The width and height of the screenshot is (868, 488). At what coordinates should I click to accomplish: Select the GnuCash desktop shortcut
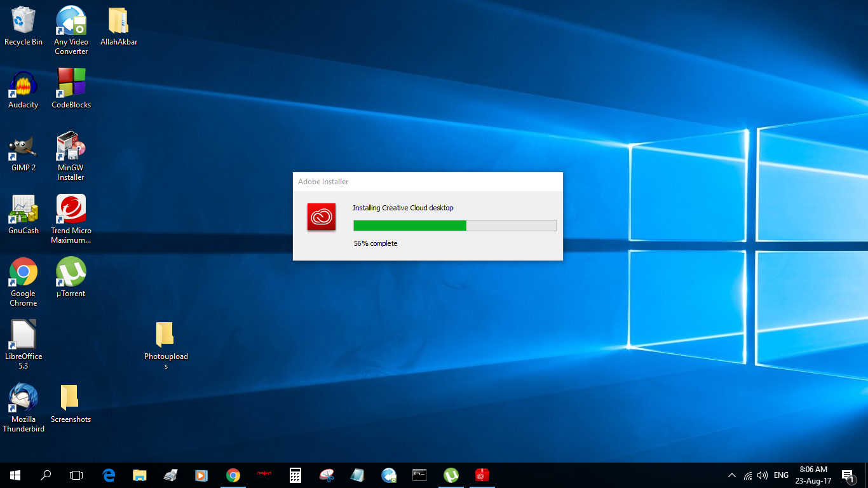pyautogui.click(x=24, y=215)
